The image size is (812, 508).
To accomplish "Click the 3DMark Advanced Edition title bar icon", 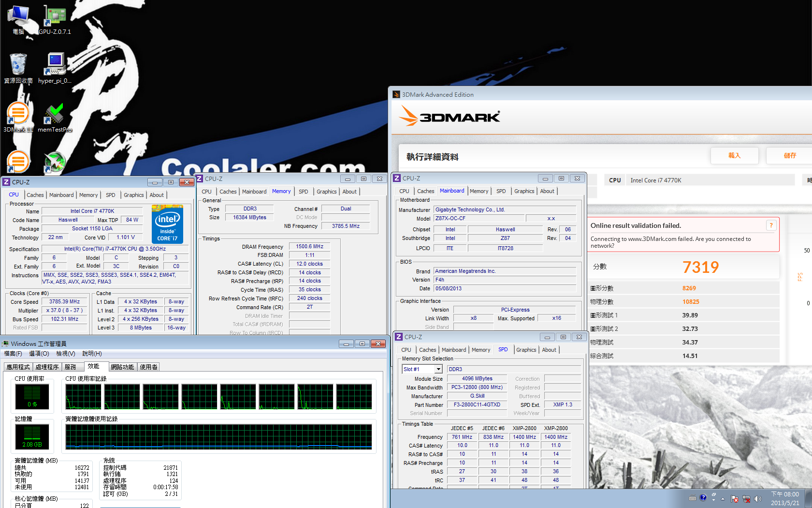I will pyautogui.click(x=396, y=94).
